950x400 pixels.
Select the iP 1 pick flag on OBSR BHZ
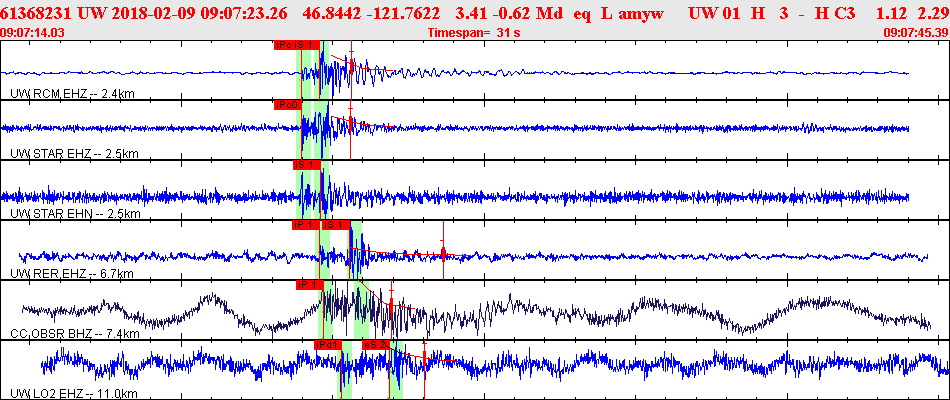(310, 285)
